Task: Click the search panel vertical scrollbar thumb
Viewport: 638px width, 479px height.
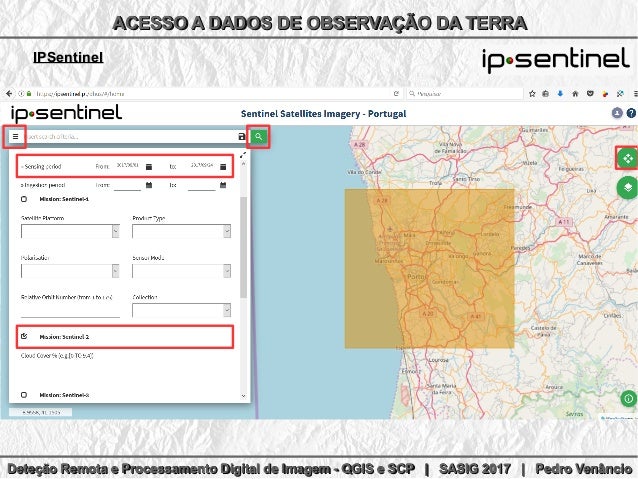Action: coord(243,247)
